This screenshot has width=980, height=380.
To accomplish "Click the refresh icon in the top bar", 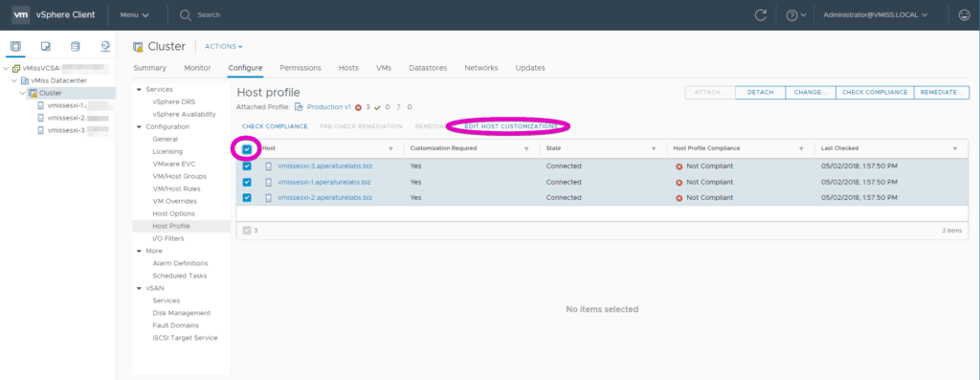I will (761, 15).
